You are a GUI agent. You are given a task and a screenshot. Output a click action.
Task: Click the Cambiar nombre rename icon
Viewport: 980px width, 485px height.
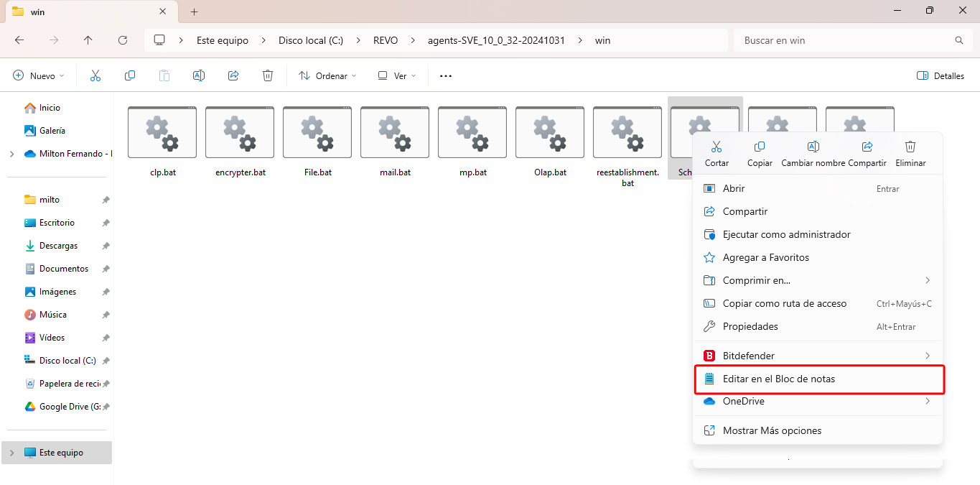[x=813, y=147]
